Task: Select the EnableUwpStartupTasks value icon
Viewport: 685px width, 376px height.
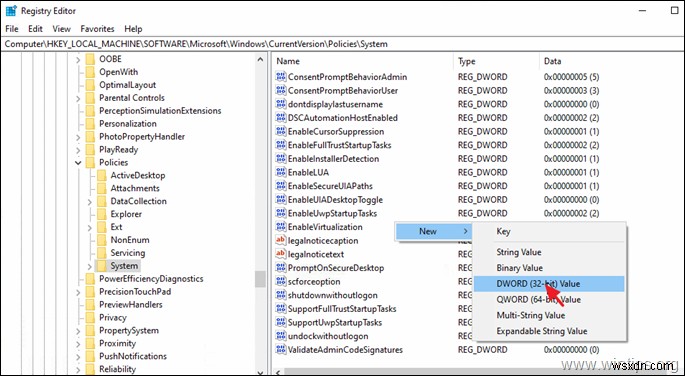Action: click(x=280, y=213)
